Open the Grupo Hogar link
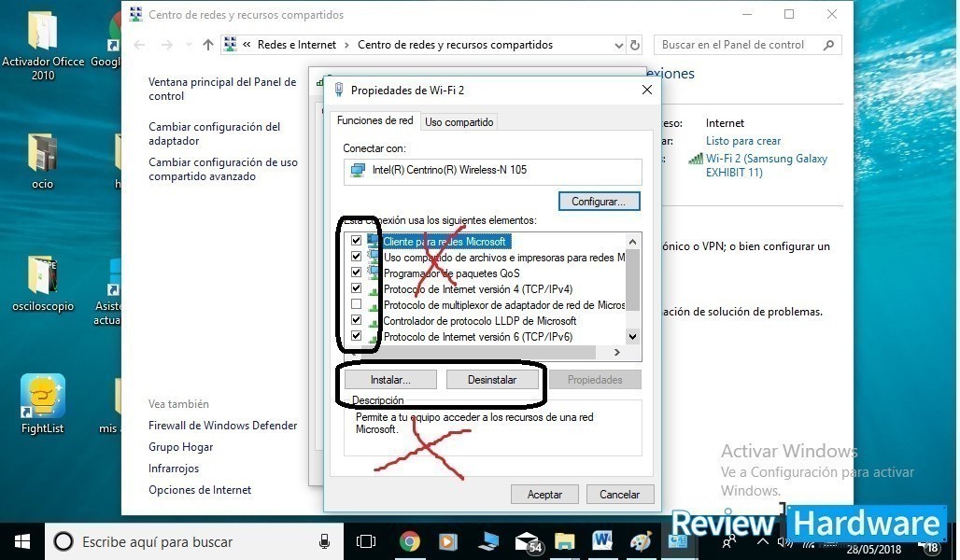The image size is (960, 560). point(180,447)
